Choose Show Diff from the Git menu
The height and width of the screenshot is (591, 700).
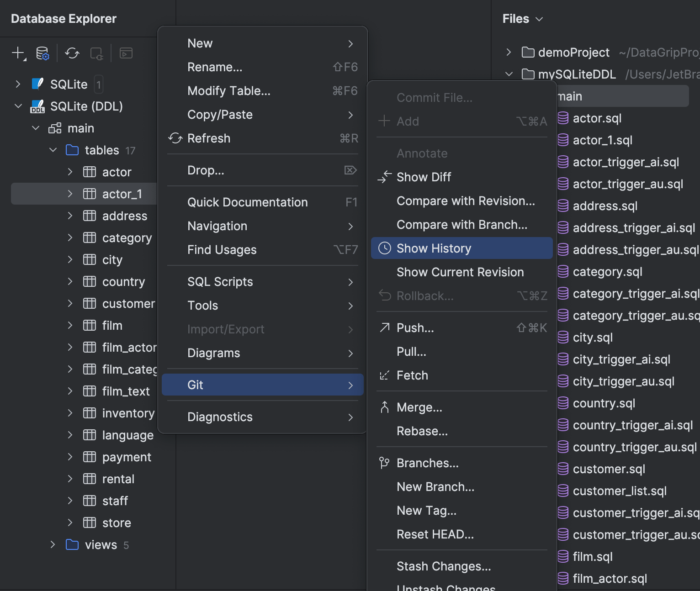[424, 177]
